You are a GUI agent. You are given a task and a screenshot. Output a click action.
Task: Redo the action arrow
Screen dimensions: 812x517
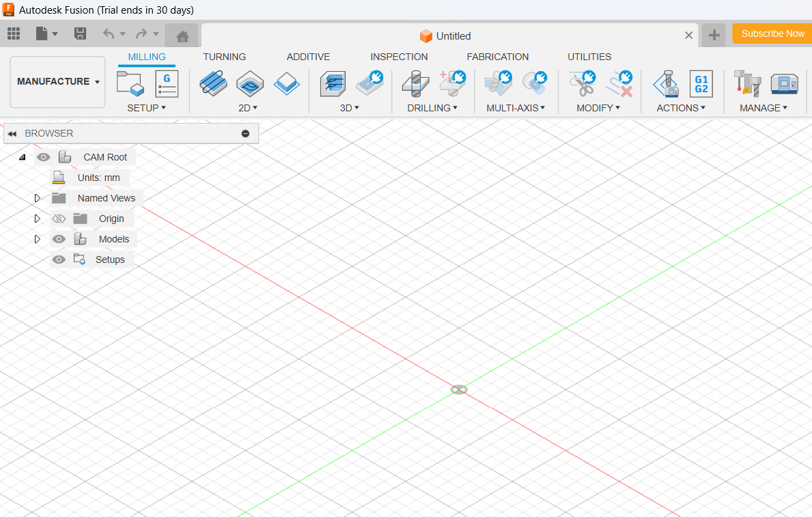pyautogui.click(x=141, y=33)
